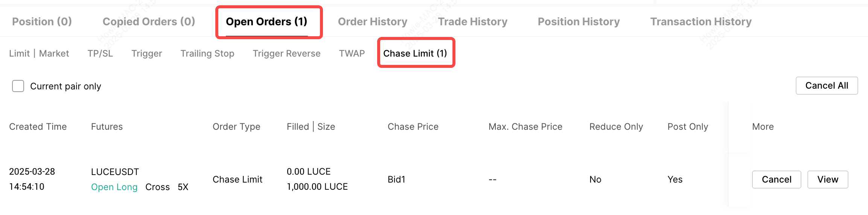Viewport: 868px width, 215px height.
Task: Show TP/SL open orders
Action: [100, 54]
